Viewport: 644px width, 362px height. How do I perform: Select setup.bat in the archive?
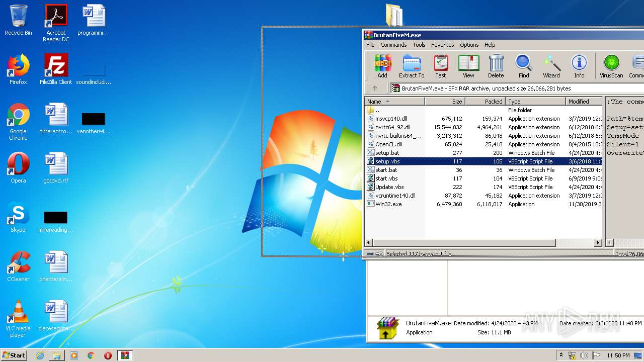pyautogui.click(x=484, y=153)
